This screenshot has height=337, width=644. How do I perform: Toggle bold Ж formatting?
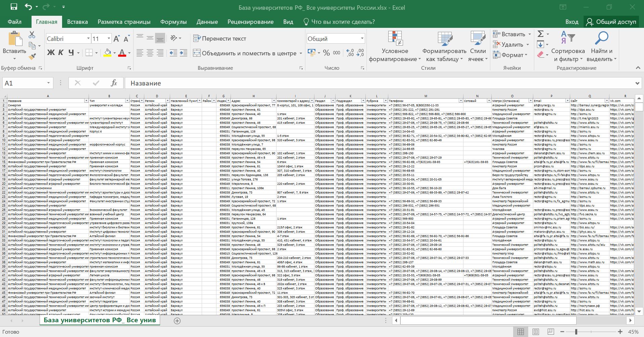point(51,53)
